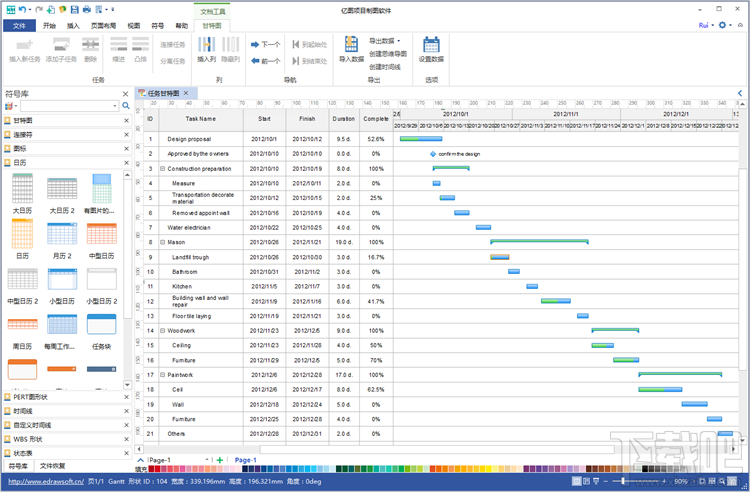Screen dimensions: 750x492
Task: Expand the WBS 形状 library section
Action: tap(63, 439)
